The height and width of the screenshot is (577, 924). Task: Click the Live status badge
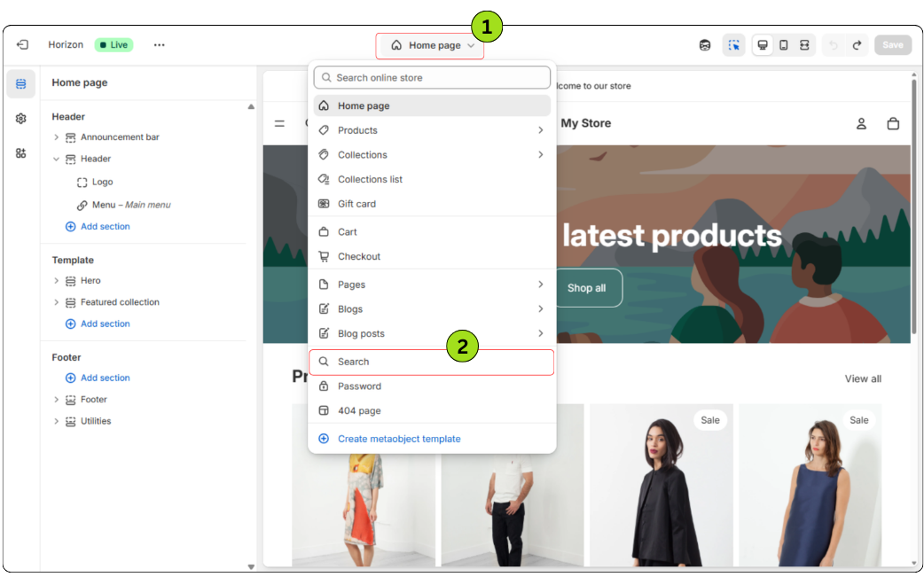pyautogui.click(x=114, y=44)
